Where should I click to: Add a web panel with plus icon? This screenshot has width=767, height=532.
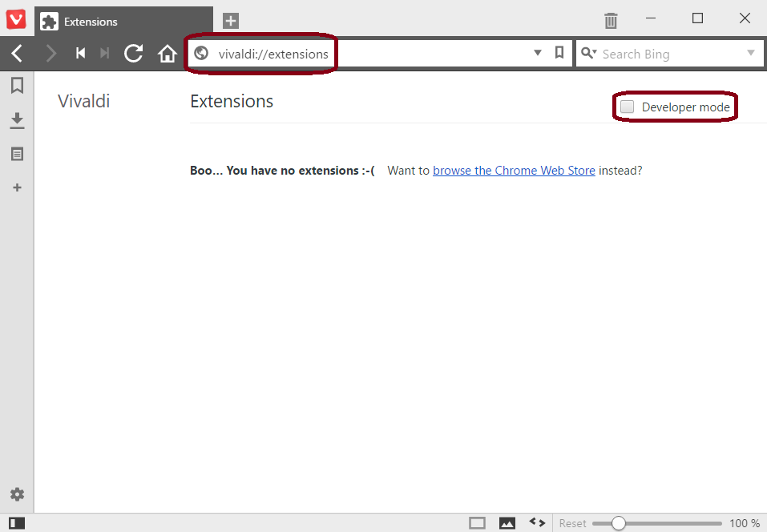tap(17, 187)
